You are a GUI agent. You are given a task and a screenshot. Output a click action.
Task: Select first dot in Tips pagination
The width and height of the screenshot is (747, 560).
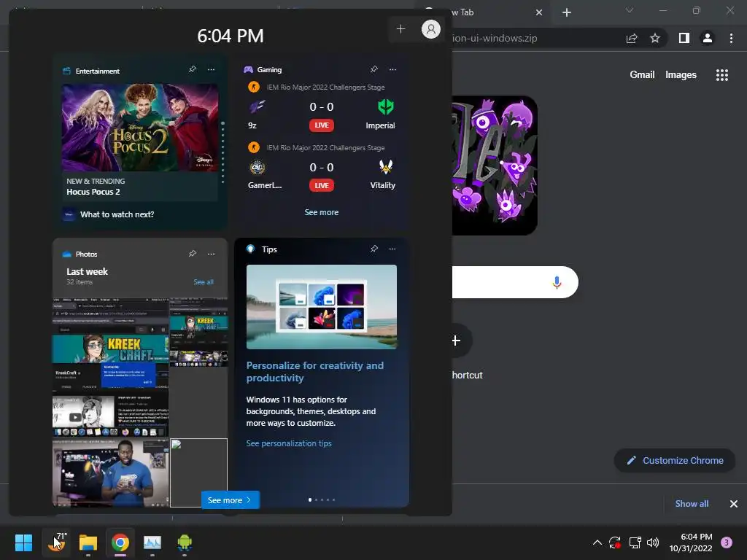pos(310,500)
